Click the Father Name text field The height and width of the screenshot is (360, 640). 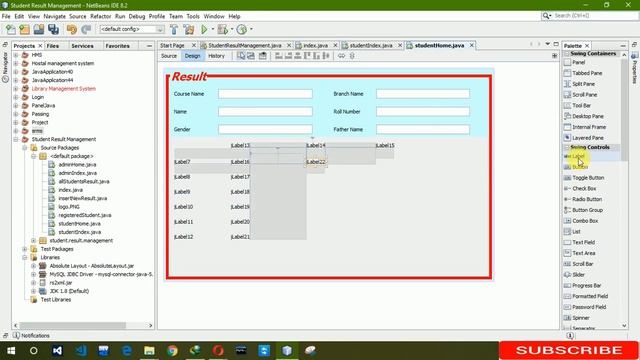423,129
